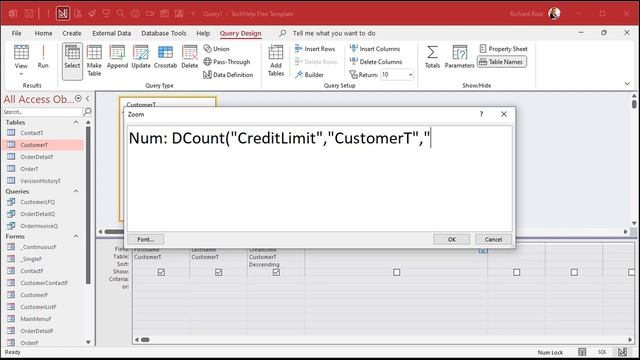
Task: Switch to Design view in status bar
Action: (x=622, y=352)
